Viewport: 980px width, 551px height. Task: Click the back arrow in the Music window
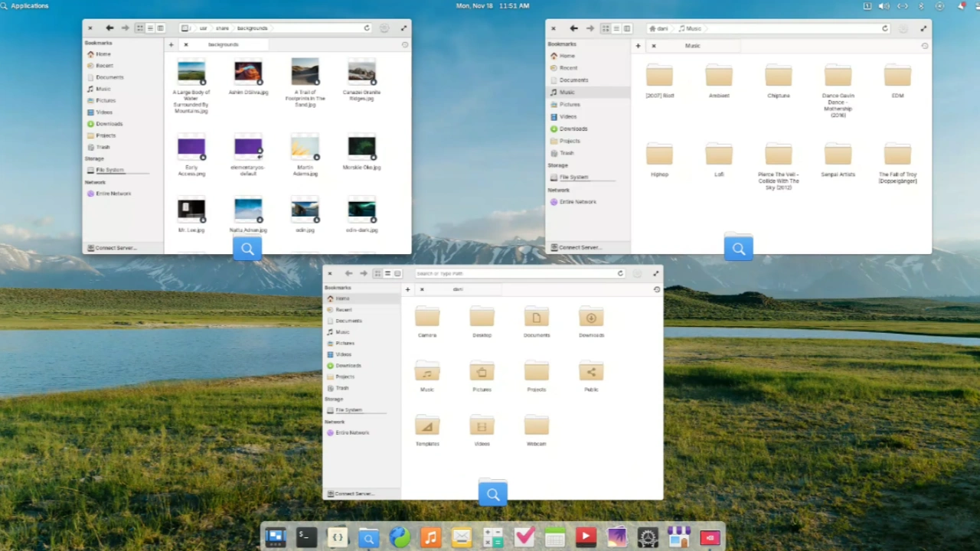point(573,28)
